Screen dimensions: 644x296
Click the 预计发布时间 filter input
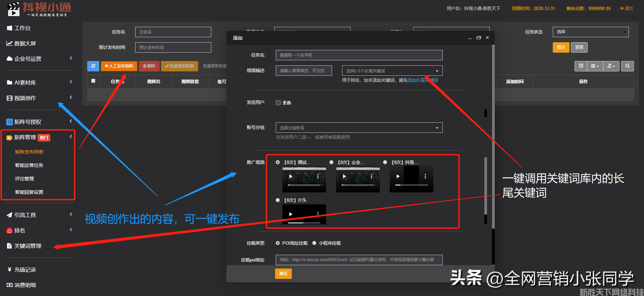coord(173,48)
